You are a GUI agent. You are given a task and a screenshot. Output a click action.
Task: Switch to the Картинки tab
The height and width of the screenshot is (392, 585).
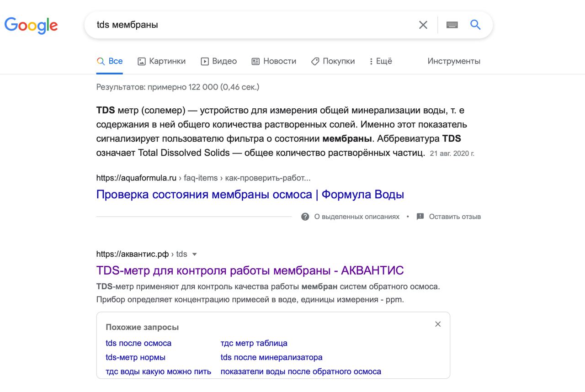(x=162, y=61)
